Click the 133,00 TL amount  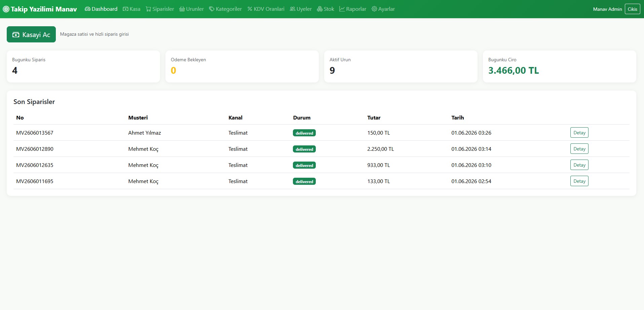click(x=379, y=181)
